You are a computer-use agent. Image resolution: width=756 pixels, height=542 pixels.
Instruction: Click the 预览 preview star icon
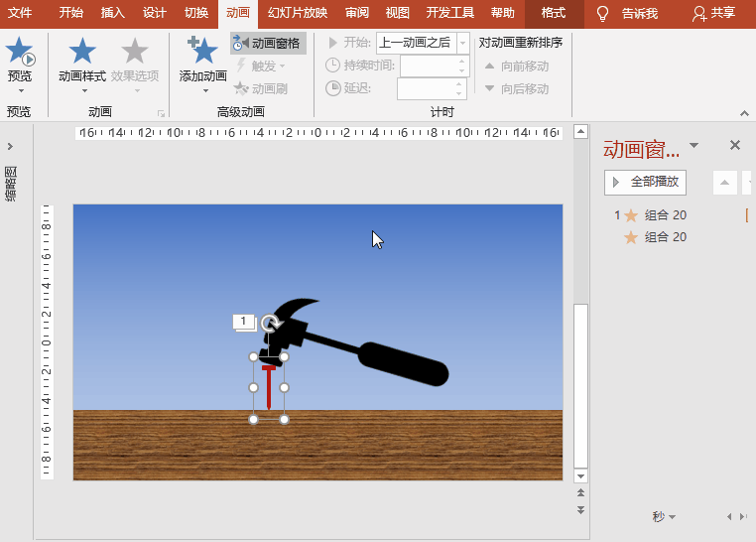point(20,51)
